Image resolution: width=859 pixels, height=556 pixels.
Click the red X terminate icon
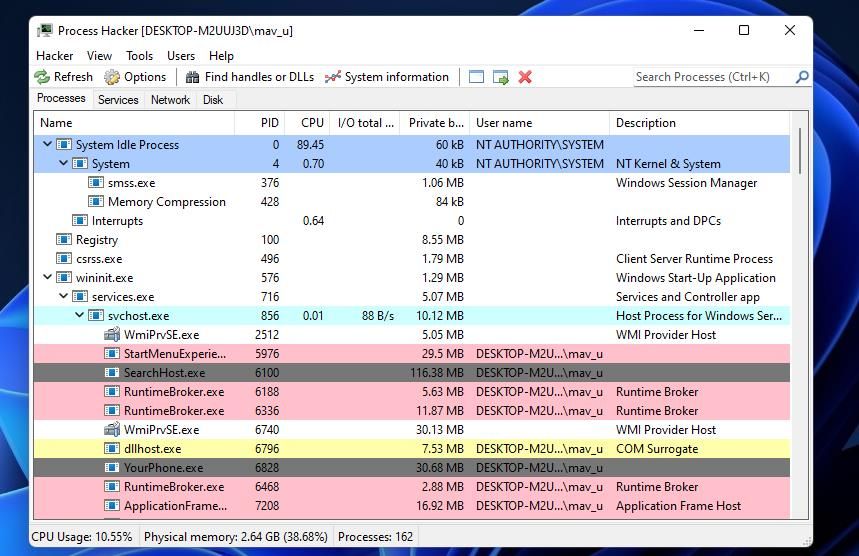tap(525, 77)
